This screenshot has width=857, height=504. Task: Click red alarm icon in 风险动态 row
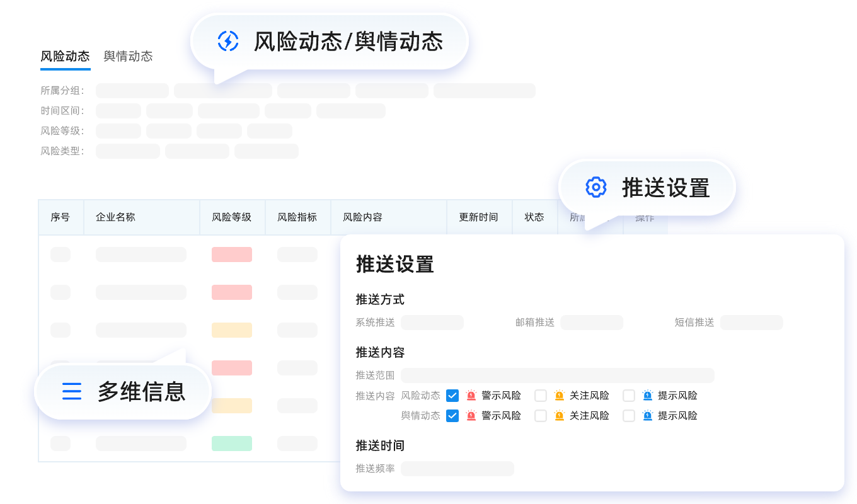[x=471, y=396]
